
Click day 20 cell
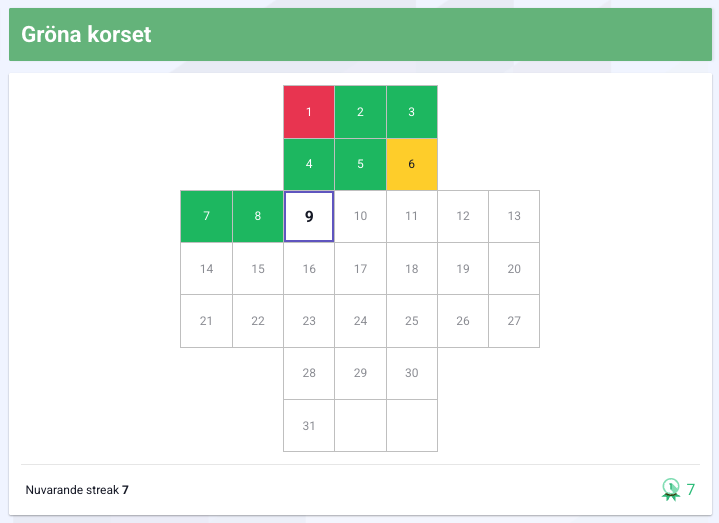click(514, 268)
